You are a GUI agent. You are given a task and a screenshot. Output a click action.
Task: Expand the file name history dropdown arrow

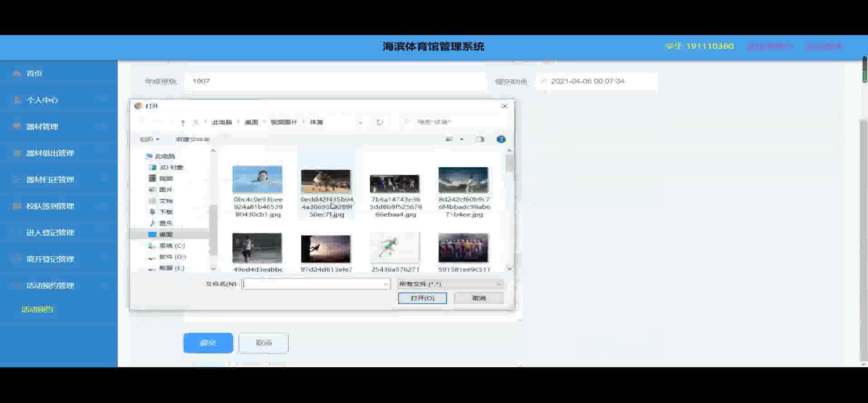coord(386,284)
